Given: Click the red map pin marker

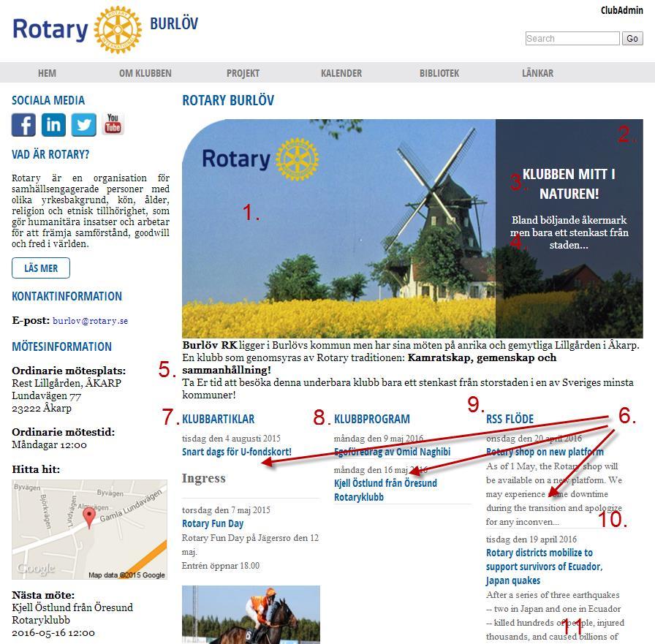Looking at the screenshot, I should (x=89, y=518).
